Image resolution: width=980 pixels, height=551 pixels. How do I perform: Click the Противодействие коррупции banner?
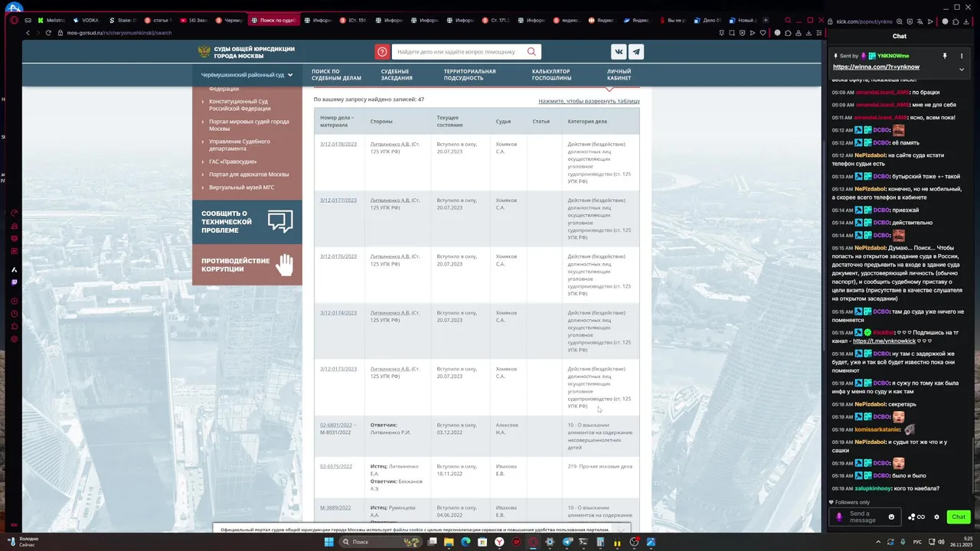tap(247, 265)
